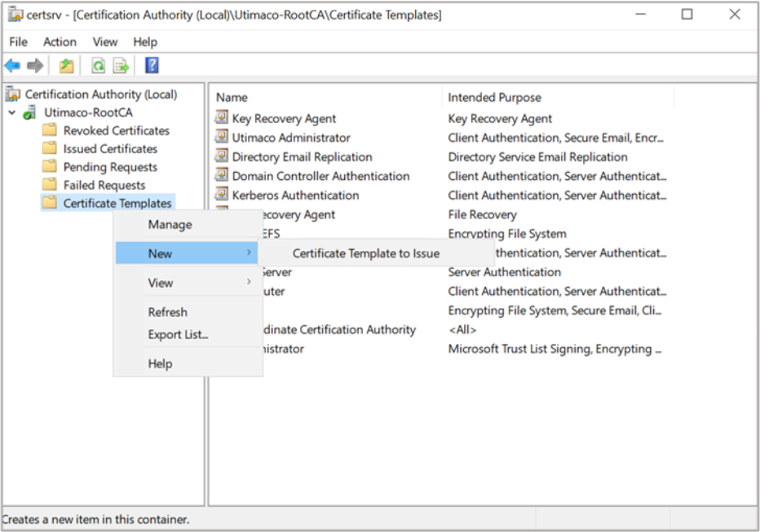
Task: Click the Revoked Certificates folder icon
Action: [50, 130]
